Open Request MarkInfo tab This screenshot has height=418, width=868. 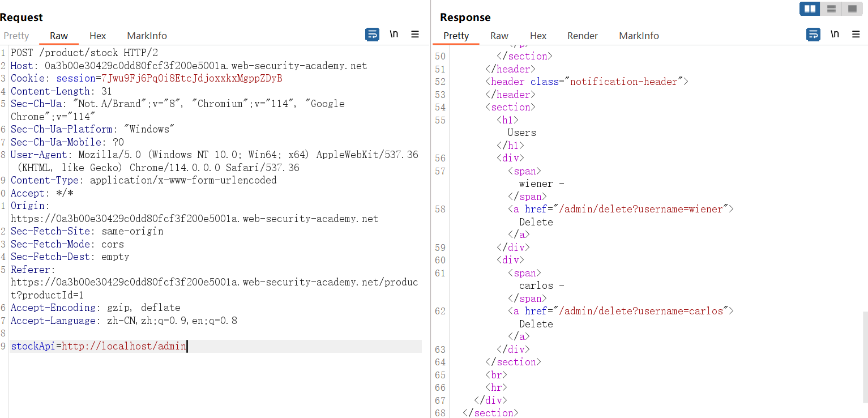[x=147, y=36]
